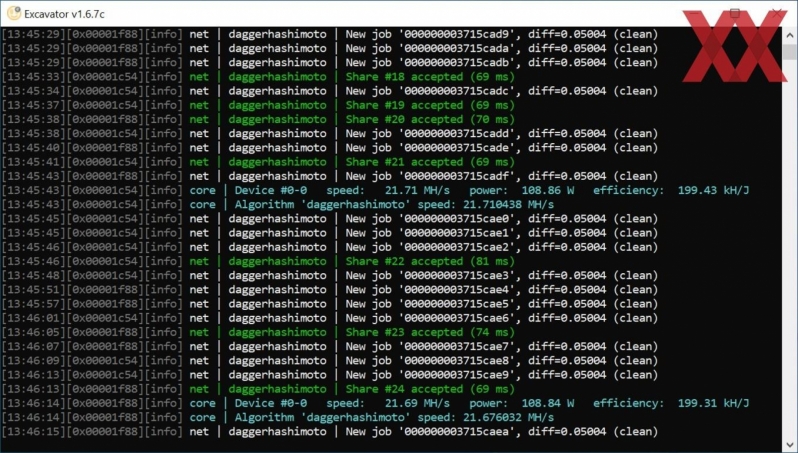The height and width of the screenshot is (453, 798).
Task: Select job ID '000000003715caea' text
Action: (x=461, y=432)
